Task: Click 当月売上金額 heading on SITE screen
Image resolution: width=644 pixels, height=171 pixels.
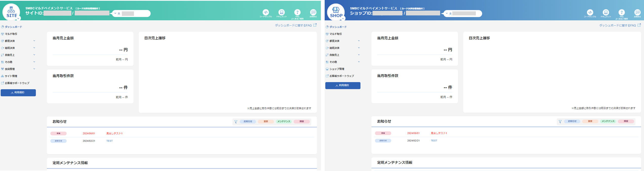Action: tap(63, 38)
